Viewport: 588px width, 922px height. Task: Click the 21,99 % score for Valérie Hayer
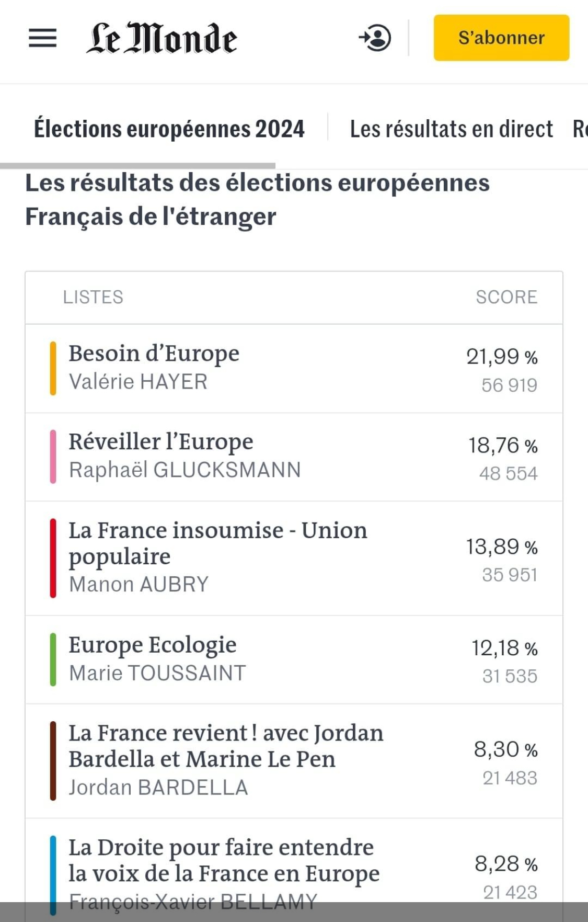pos(502,357)
